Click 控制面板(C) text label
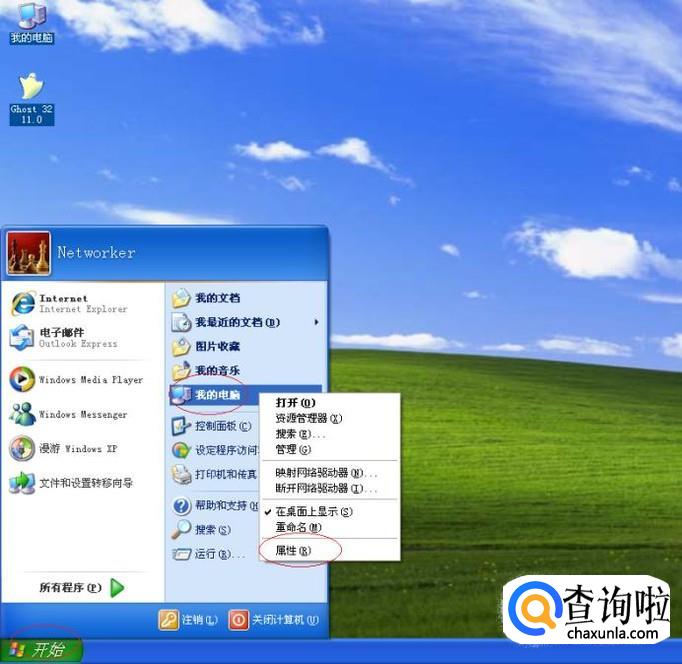 coord(223,426)
